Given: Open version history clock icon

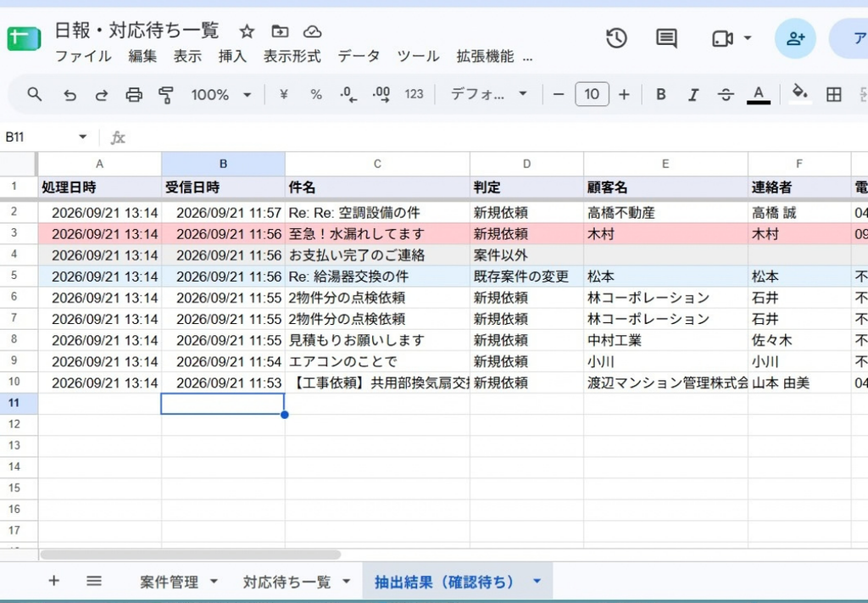Looking at the screenshot, I should [616, 38].
